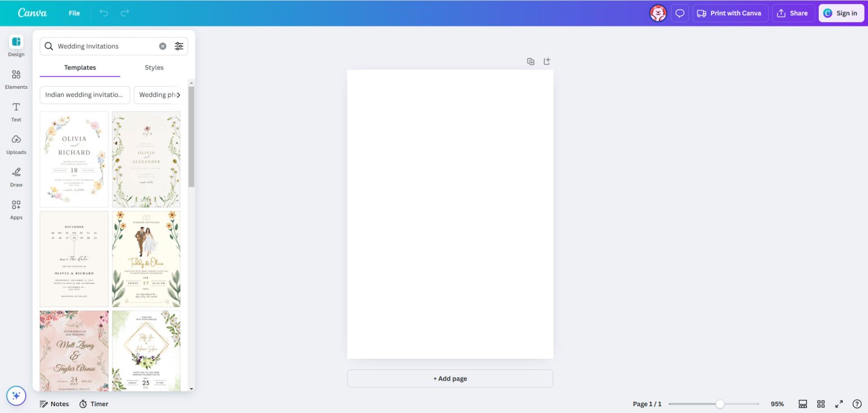Select the Olivia and Richard floral template
Image resolution: width=868 pixels, height=413 pixels.
pyautogui.click(x=74, y=159)
